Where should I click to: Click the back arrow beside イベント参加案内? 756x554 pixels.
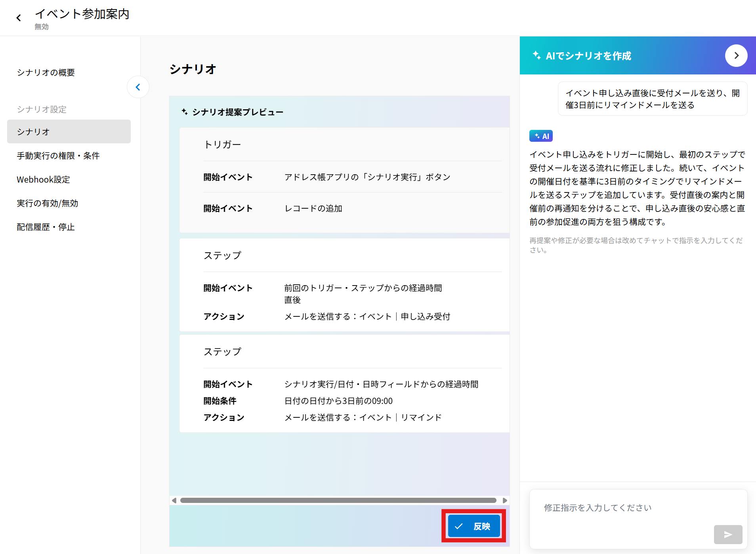click(19, 18)
